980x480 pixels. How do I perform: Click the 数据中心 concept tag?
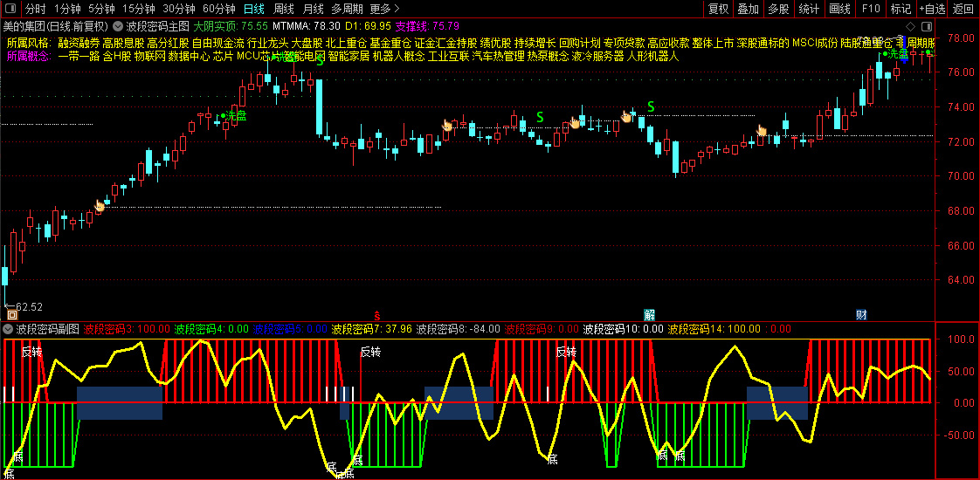(189, 56)
